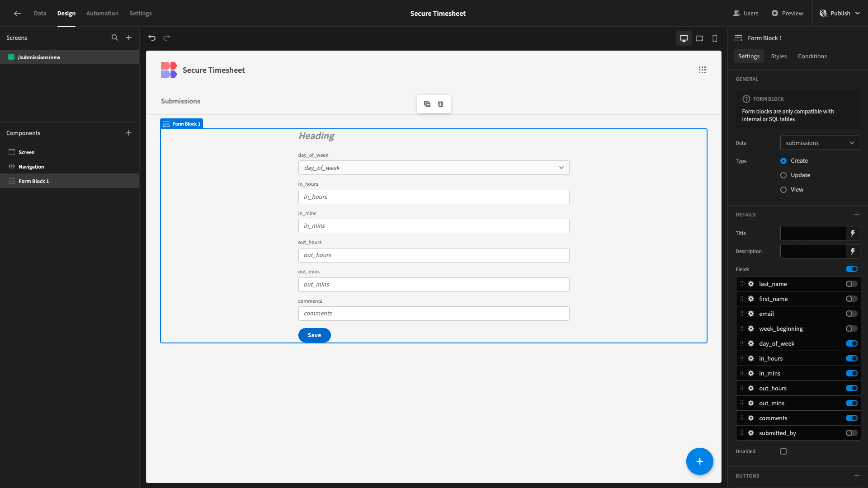This screenshot has height=488, width=868.
Task: Add a new screen with plus icon
Action: pyautogui.click(x=129, y=38)
